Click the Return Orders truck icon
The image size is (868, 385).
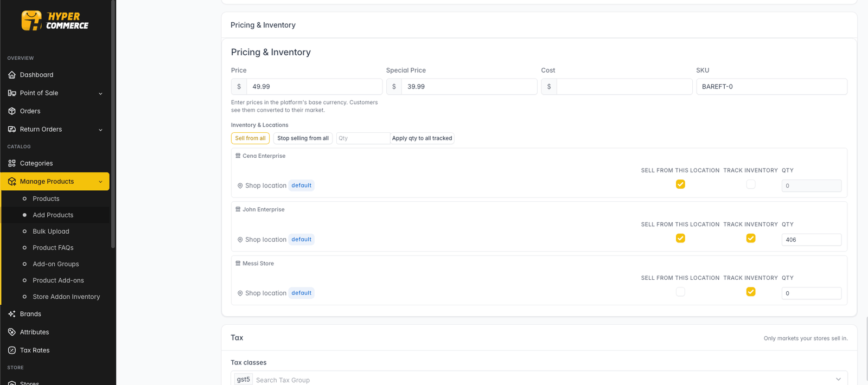coord(12,129)
